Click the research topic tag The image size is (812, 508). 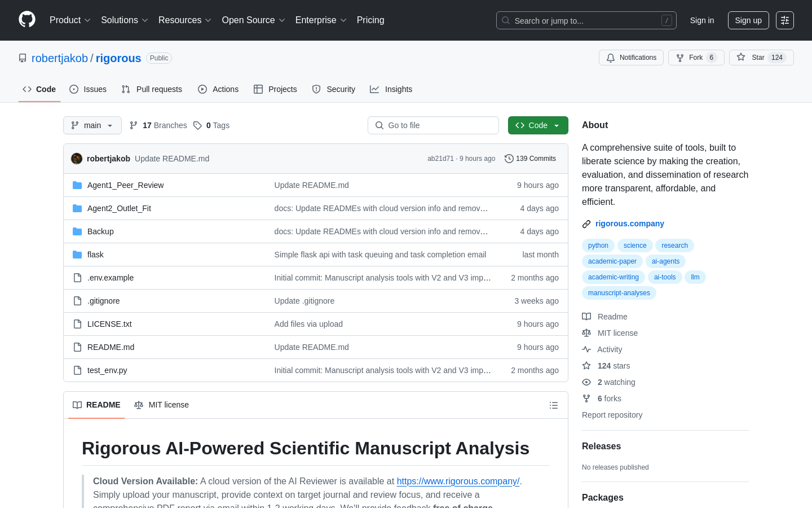(x=674, y=246)
